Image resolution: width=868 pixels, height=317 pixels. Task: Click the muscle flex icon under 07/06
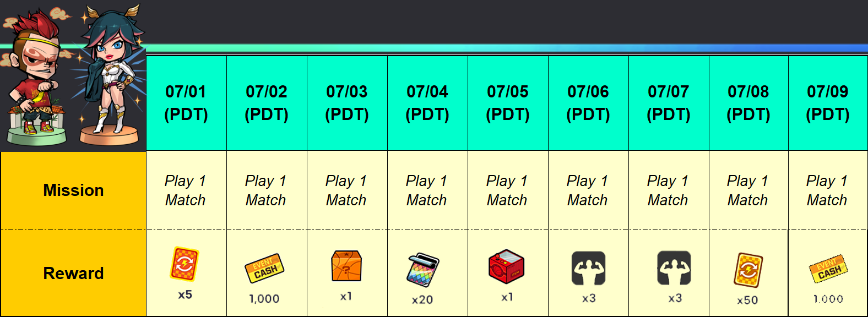[x=588, y=268]
